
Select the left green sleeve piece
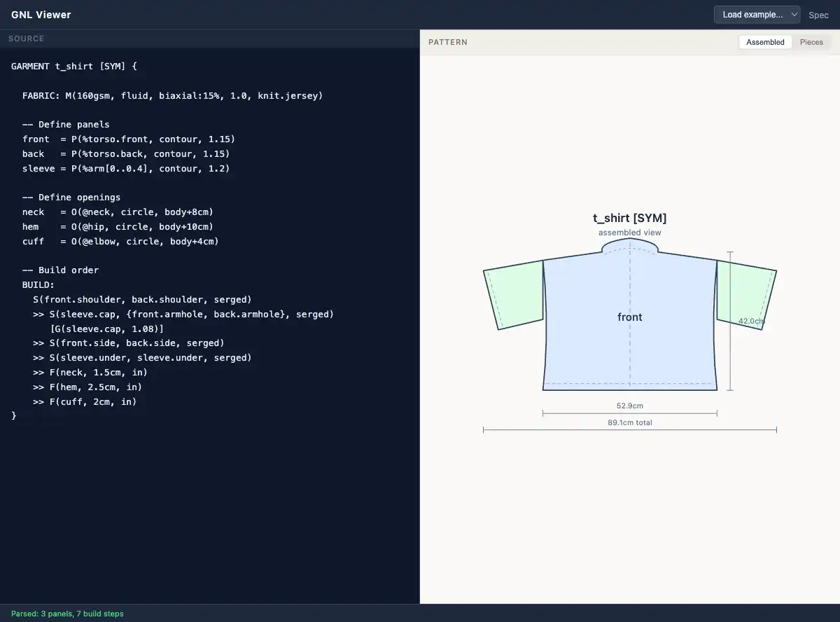[x=514, y=294]
